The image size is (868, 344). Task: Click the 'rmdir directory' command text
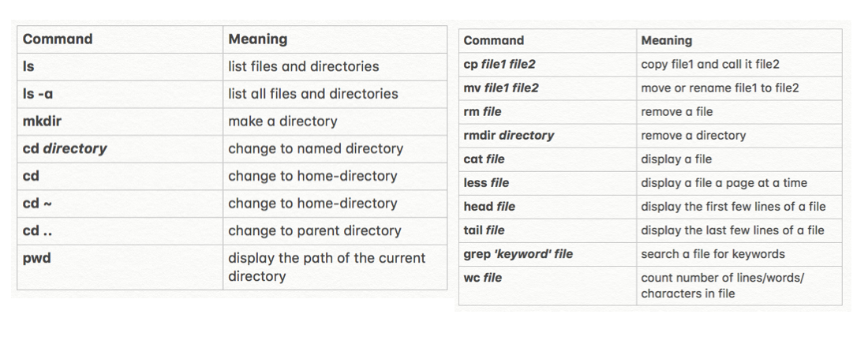pyautogui.click(x=508, y=136)
